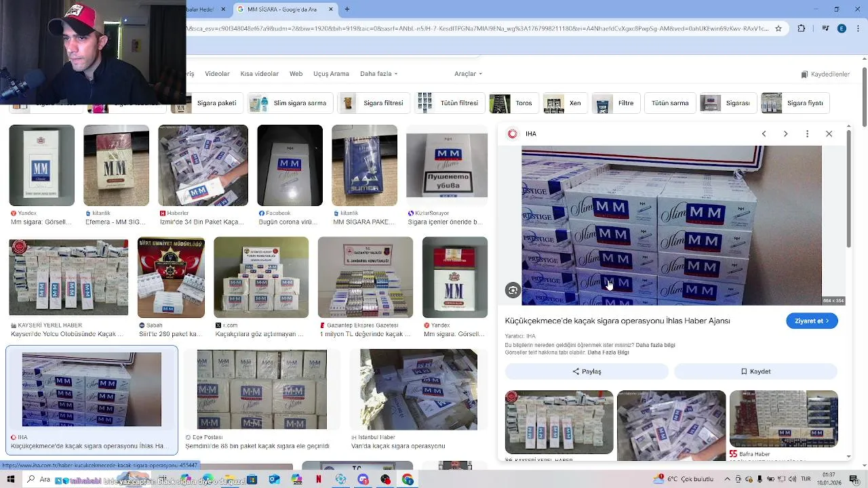Open the Gaziantep Ekspres Gazetesi thumbnail
This screenshot has height=488, width=868.
pyautogui.click(x=365, y=277)
